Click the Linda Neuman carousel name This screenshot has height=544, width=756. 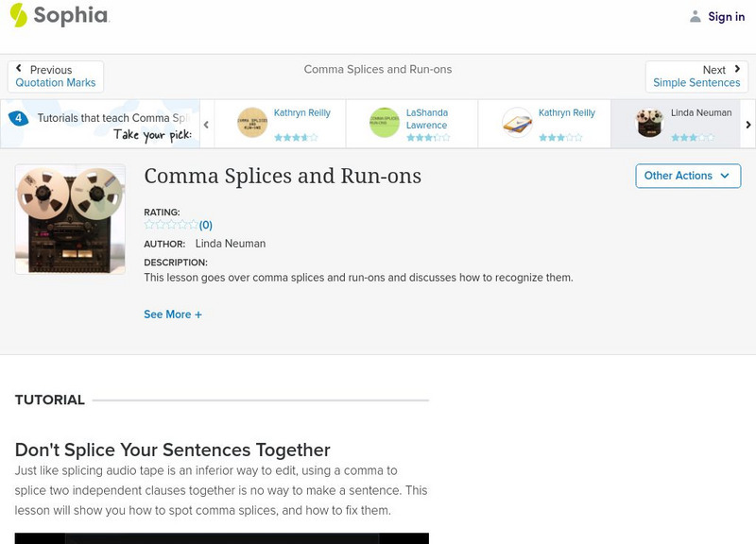click(701, 113)
